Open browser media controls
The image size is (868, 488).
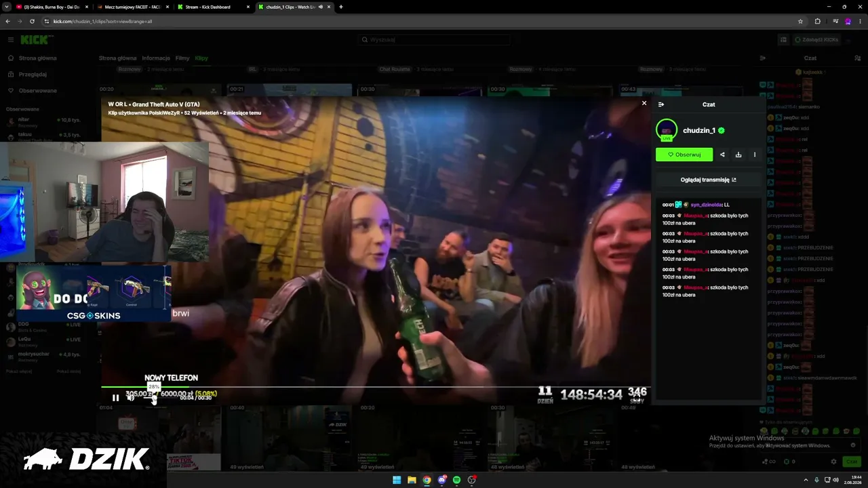tap(835, 21)
